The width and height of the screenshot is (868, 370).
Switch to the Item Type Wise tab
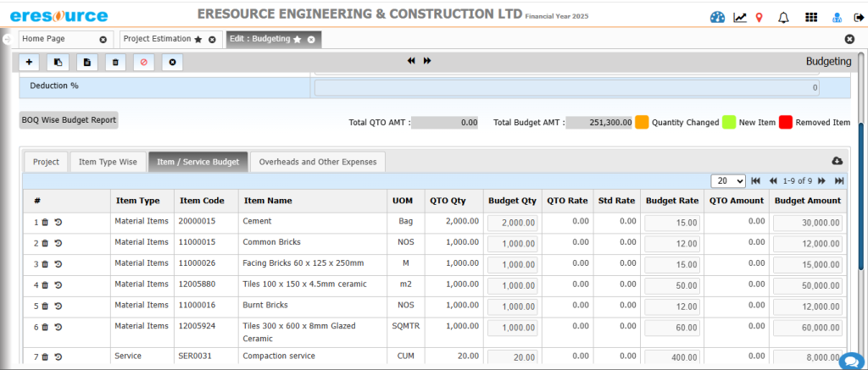point(108,162)
